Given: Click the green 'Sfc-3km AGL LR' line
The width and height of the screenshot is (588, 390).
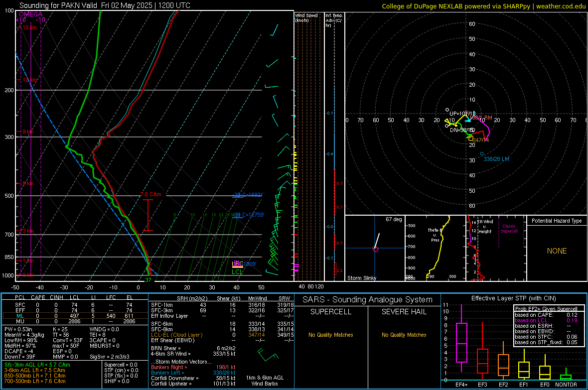Looking at the screenshot, I should pyautogui.click(x=37, y=365).
